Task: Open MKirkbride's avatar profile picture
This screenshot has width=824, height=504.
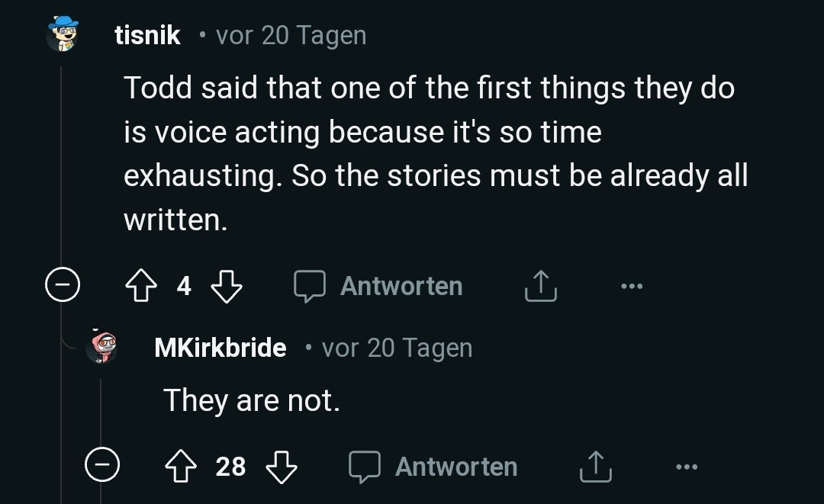Action: (x=103, y=347)
